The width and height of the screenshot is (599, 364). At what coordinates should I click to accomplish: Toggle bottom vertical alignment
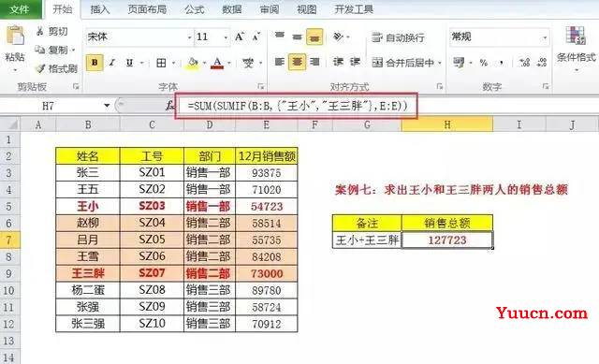314,36
